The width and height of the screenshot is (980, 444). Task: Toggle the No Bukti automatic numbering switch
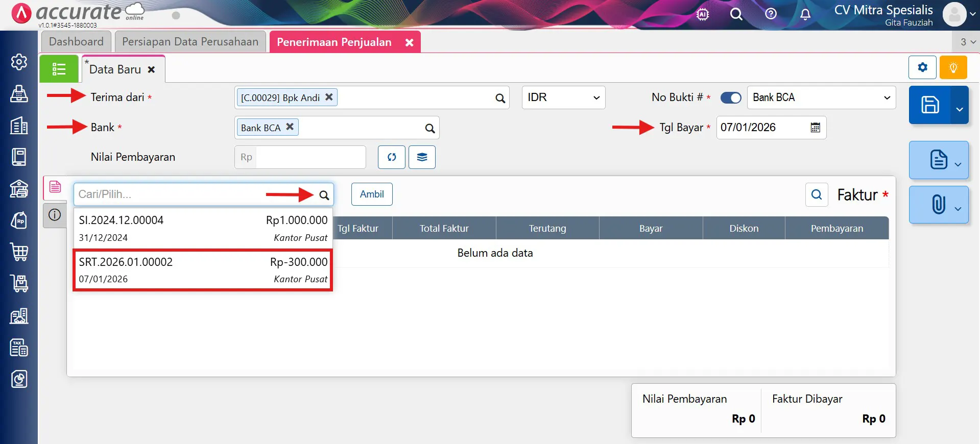[x=730, y=97]
